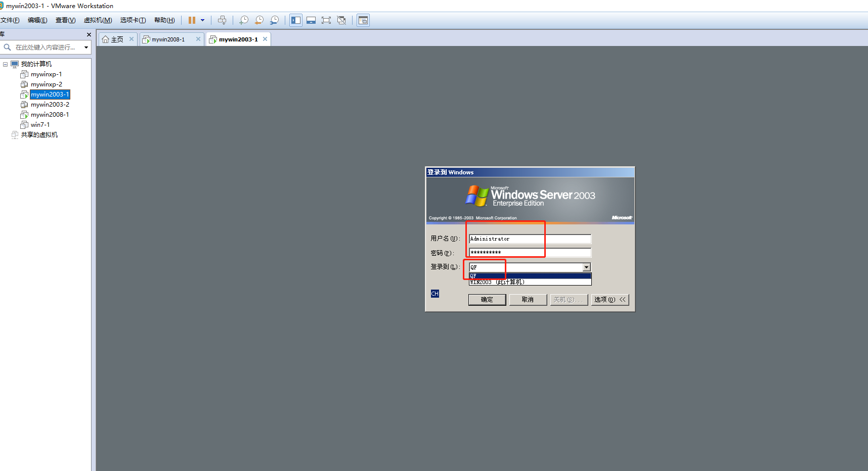Open the 查看(V) menu
Viewport: 868px width, 471px height.
click(65, 20)
